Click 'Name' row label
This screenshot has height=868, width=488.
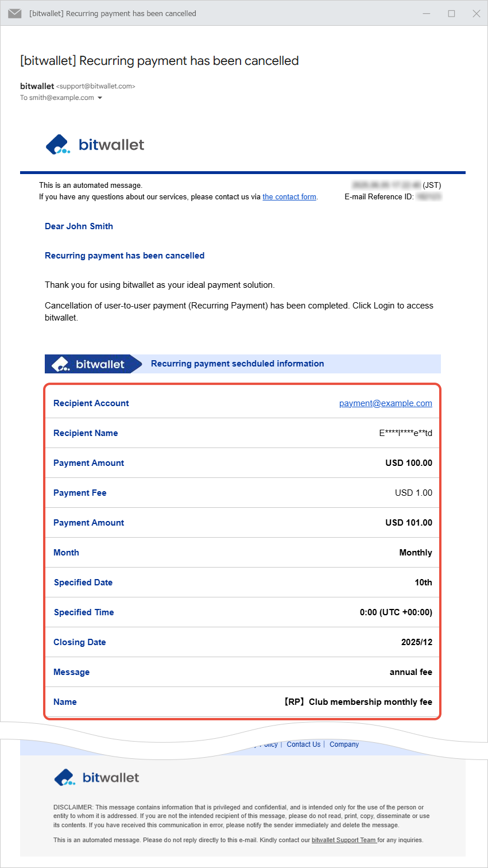[x=65, y=702]
